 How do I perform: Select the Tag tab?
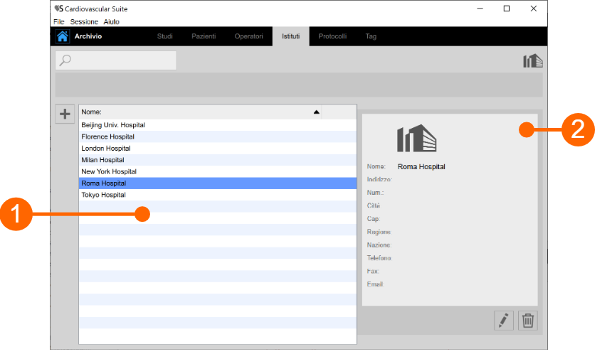371,36
